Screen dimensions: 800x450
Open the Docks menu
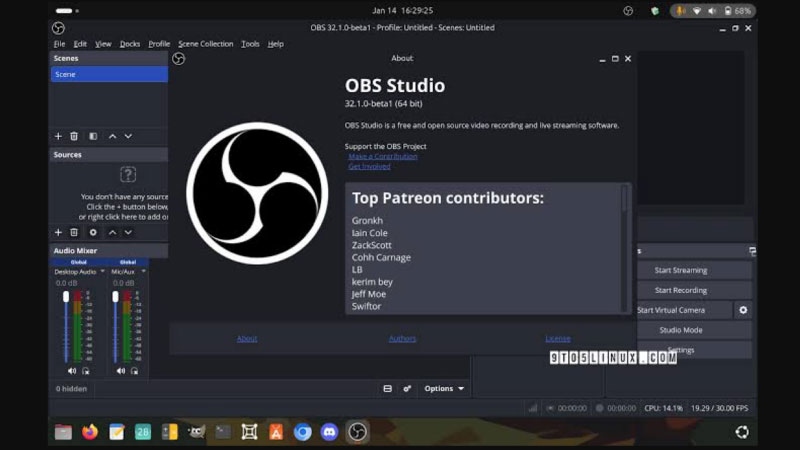click(x=130, y=44)
